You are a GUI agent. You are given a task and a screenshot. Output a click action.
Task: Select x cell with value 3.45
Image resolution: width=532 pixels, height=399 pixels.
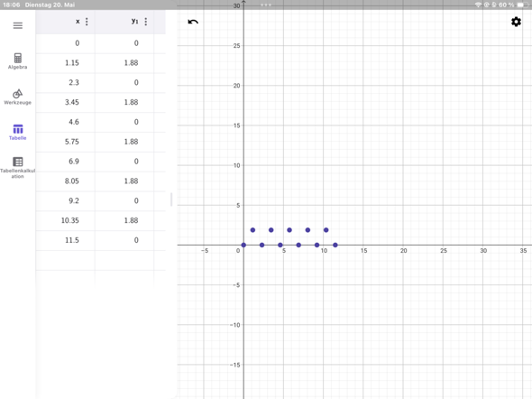(66, 102)
